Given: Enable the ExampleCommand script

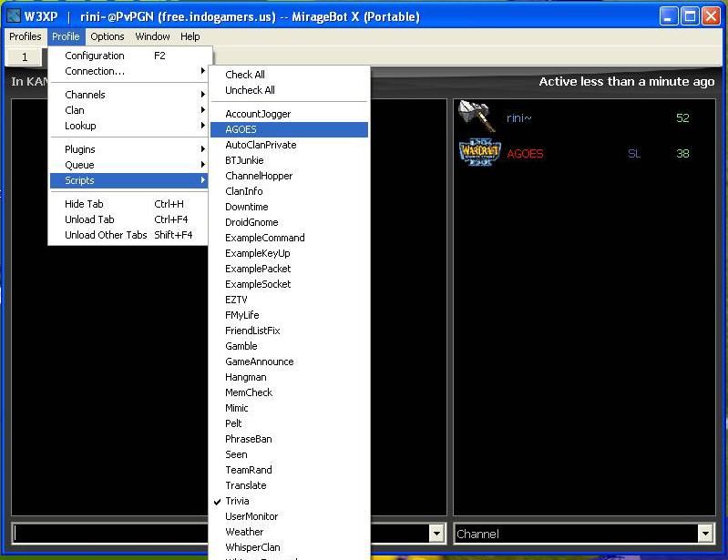Looking at the screenshot, I should pos(289,238).
